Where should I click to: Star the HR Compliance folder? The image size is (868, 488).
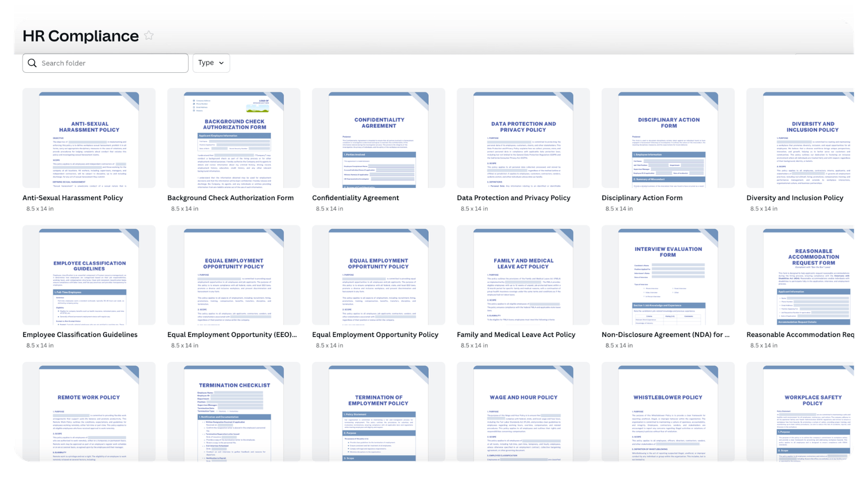[149, 36]
